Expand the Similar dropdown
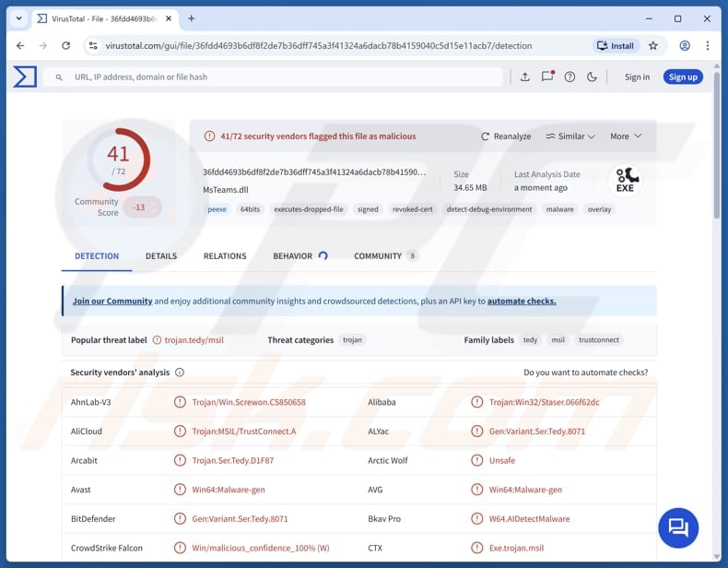Screen dimensions: 728x568 coord(570,136)
